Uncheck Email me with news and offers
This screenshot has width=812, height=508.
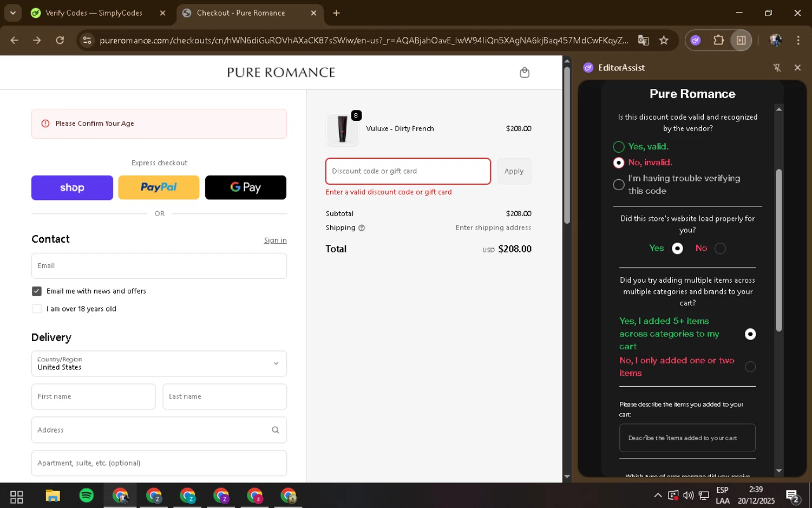(37, 291)
